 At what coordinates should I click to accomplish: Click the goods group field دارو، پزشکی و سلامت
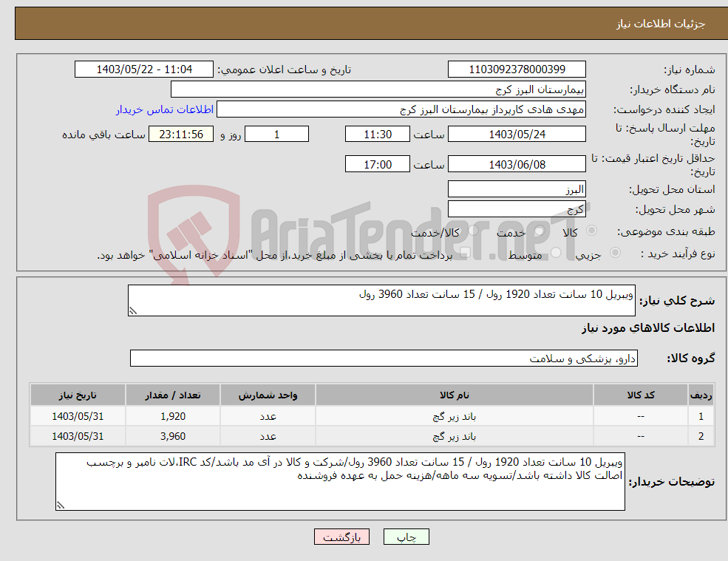coord(384,358)
